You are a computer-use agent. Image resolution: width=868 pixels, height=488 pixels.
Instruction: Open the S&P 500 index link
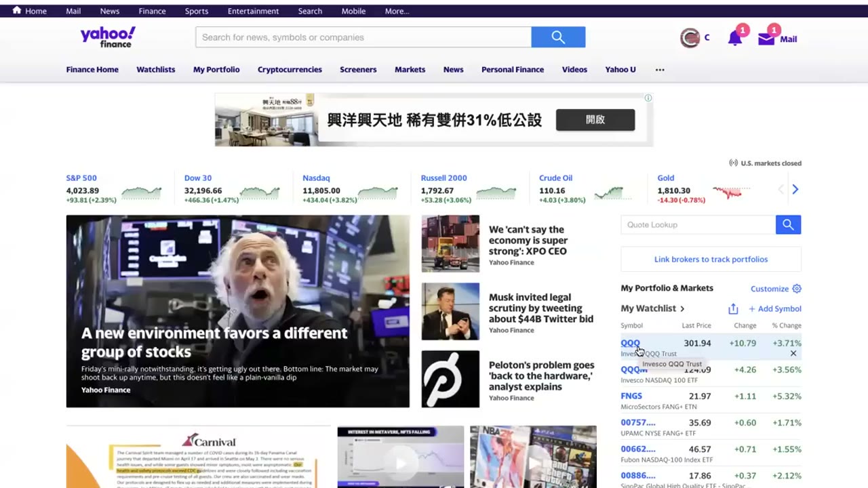(81, 178)
